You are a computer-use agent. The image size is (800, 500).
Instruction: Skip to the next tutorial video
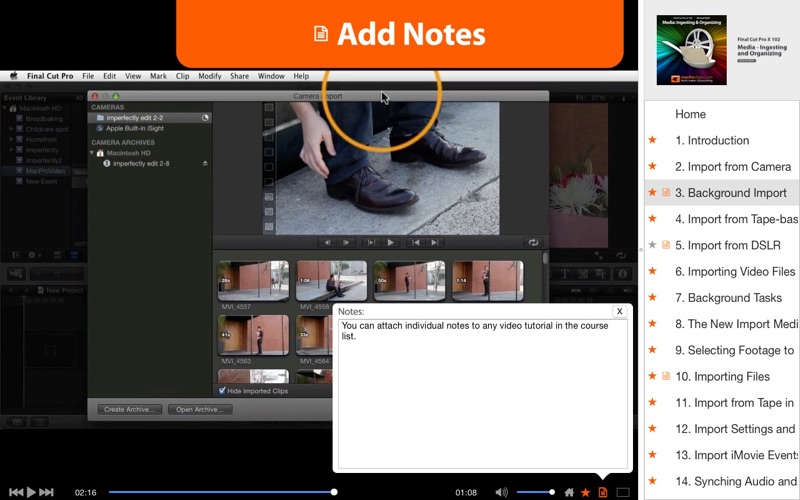[x=46, y=492]
